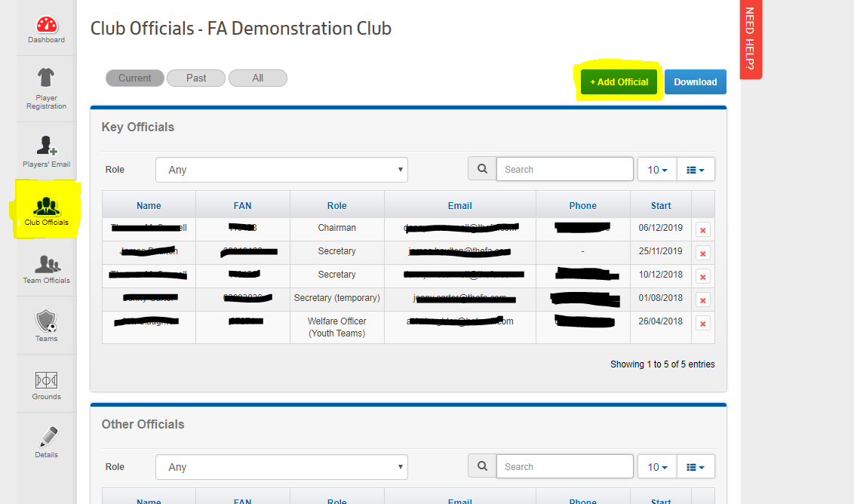Focus the Key Officials Search field
This screenshot has height=504, width=854.
[x=565, y=169]
